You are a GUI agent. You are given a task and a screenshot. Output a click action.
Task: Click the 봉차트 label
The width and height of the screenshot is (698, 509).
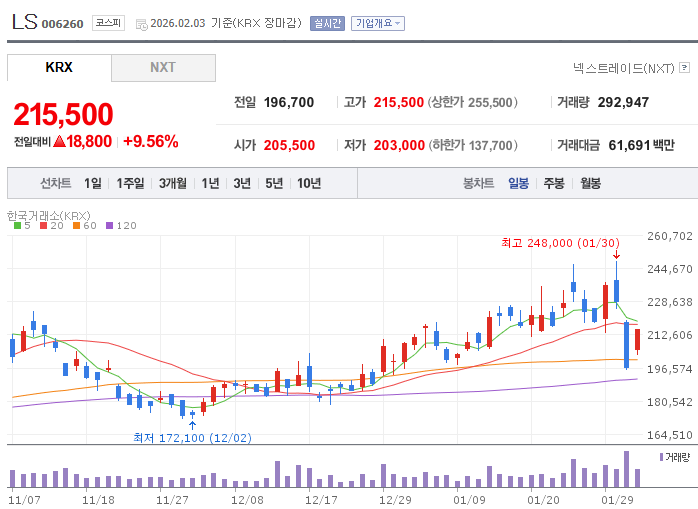(479, 183)
